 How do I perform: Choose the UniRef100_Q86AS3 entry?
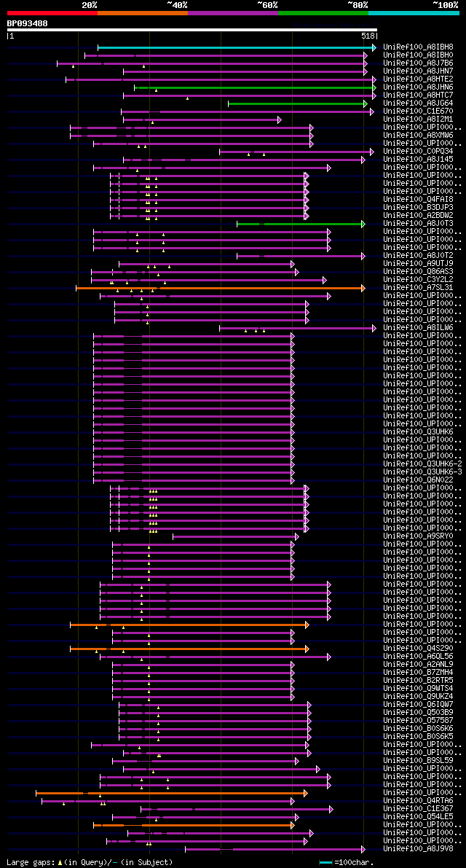418,272
